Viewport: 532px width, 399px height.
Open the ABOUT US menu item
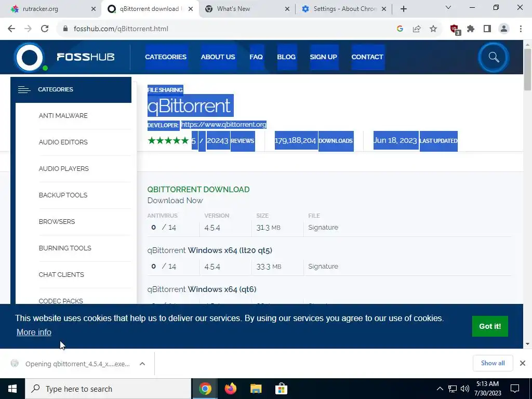[218, 57]
